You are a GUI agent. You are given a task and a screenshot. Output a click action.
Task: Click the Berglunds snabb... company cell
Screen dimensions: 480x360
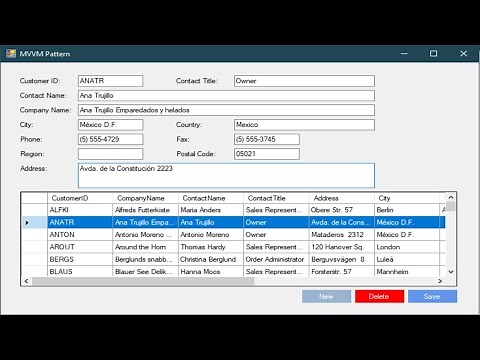145,259
